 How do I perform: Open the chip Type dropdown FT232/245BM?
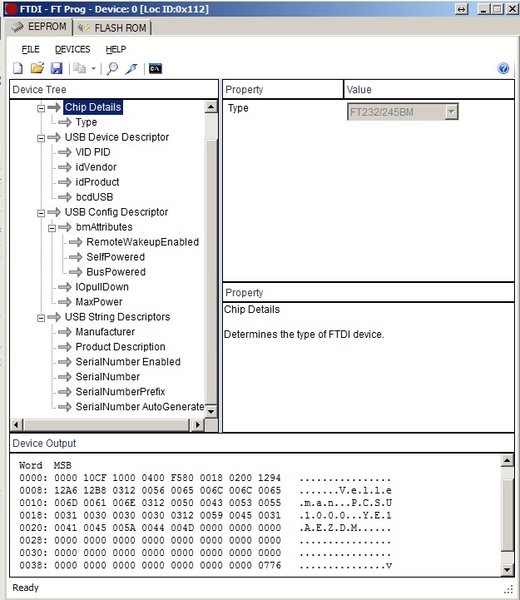click(x=403, y=112)
